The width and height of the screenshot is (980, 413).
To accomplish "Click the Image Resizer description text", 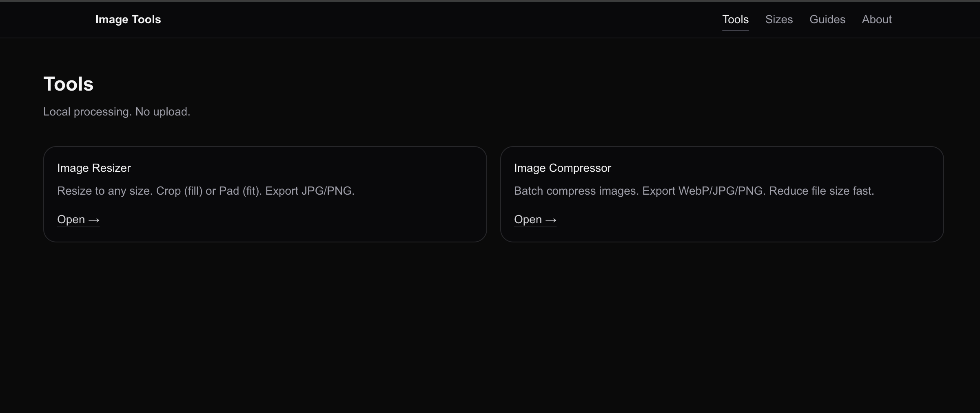I will [206, 191].
